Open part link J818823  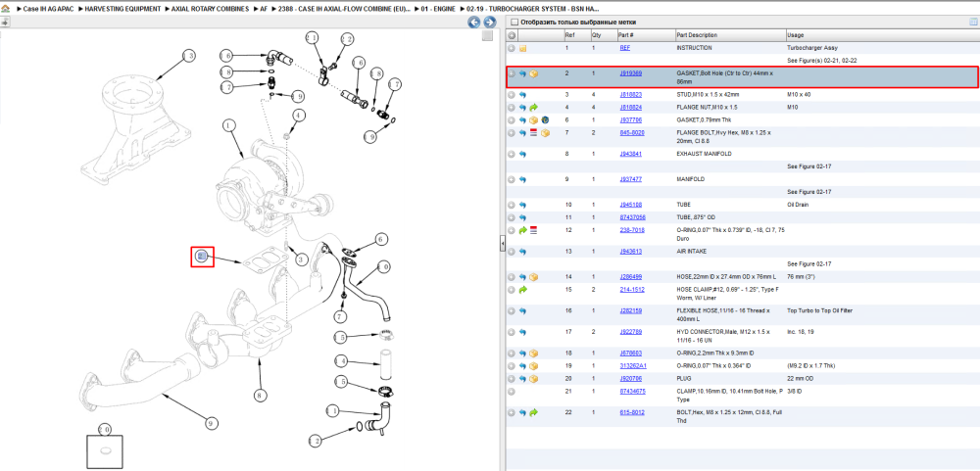coord(630,95)
